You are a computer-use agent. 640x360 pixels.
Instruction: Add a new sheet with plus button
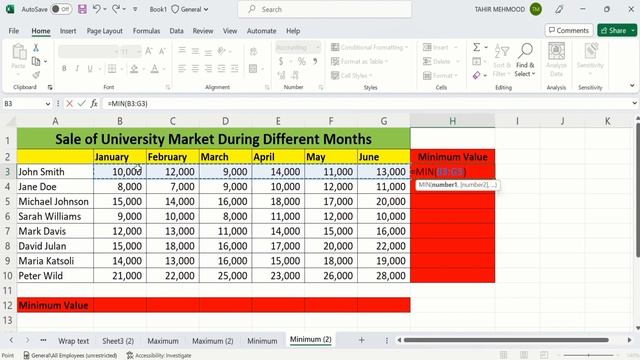pyautogui.click(x=361, y=340)
